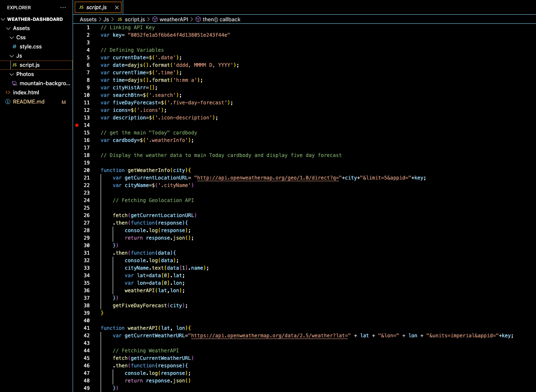This screenshot has width=536, height=392.
Task: Click the "// Fetching Geolocation API" comment
Action: [x=153, y=200]
